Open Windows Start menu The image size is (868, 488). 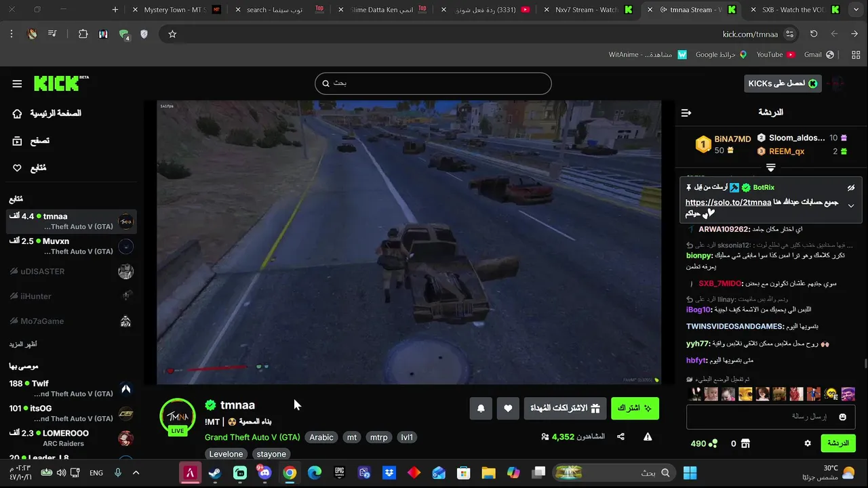click(x=690, y=473)
